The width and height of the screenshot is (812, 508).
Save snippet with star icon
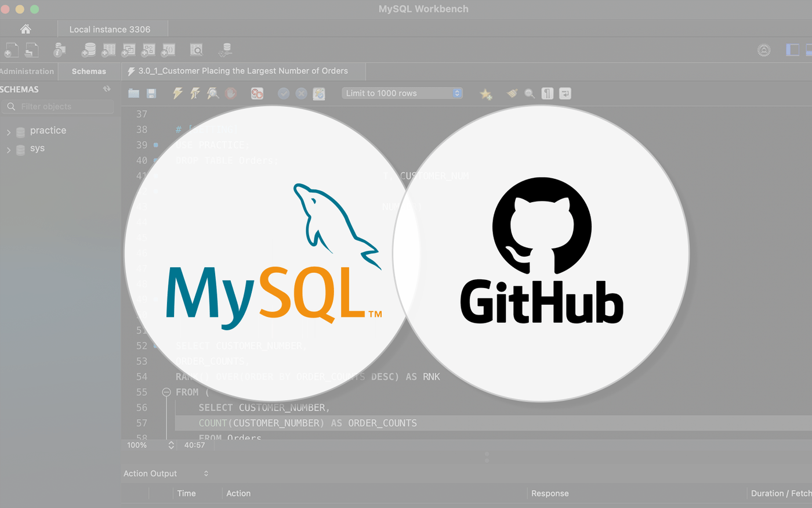tap(486, 93)
